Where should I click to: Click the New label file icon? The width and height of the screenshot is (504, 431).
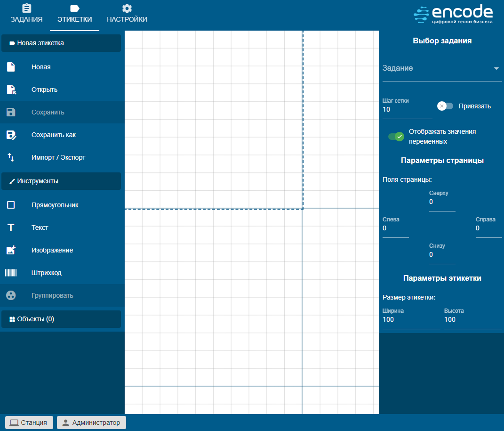11,67
